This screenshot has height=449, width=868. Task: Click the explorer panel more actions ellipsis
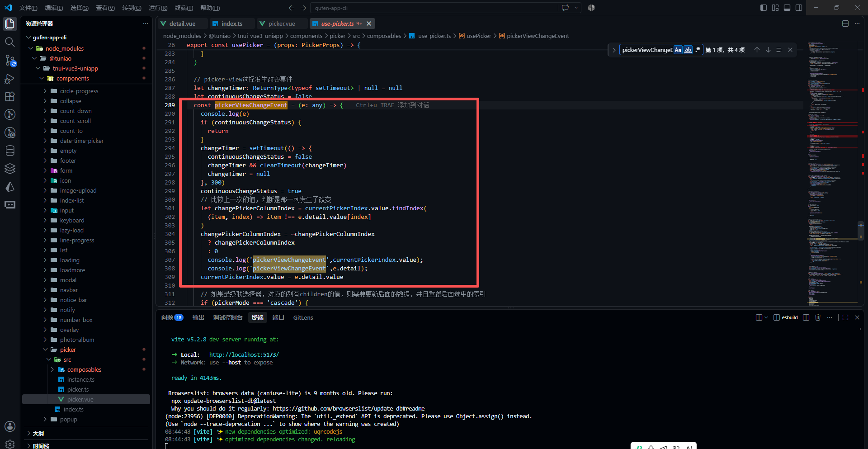pyautogui.click(x=145, y=24)
